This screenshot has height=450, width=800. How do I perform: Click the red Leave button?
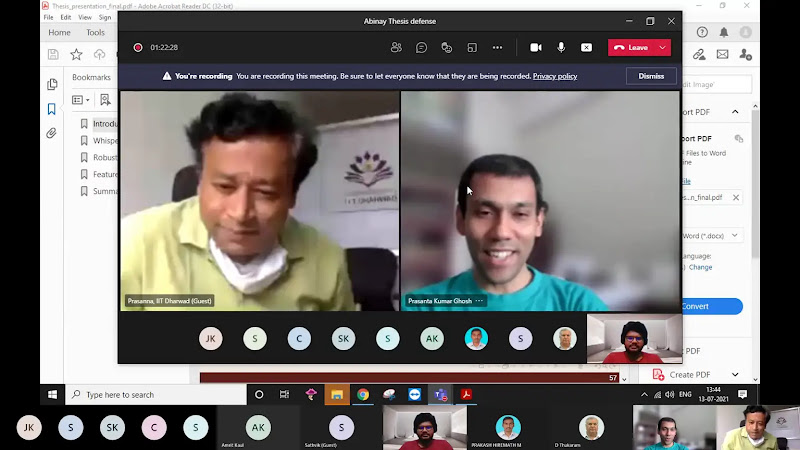pos(631,47)
